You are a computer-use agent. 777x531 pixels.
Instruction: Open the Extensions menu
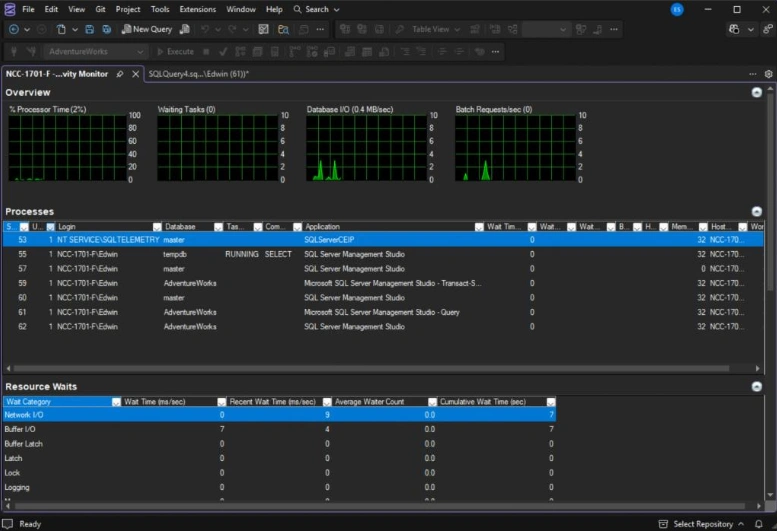pos(197,9)
